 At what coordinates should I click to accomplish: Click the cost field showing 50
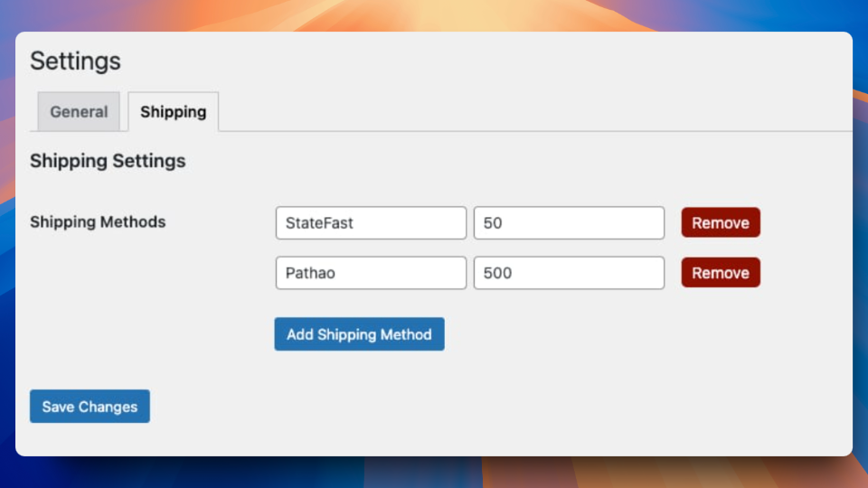pos(569,223)
